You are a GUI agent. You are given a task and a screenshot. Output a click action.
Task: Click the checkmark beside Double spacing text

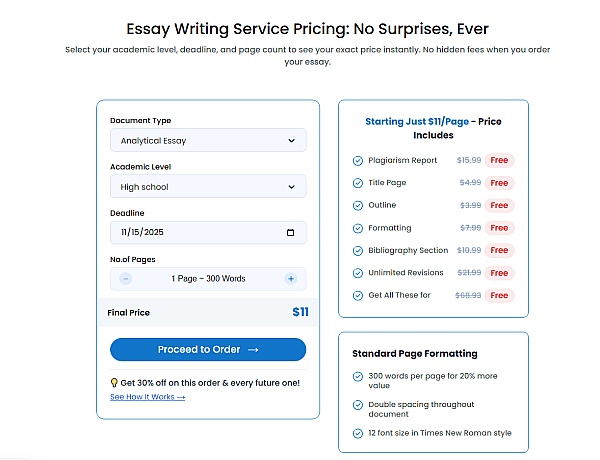coord(358,405)
